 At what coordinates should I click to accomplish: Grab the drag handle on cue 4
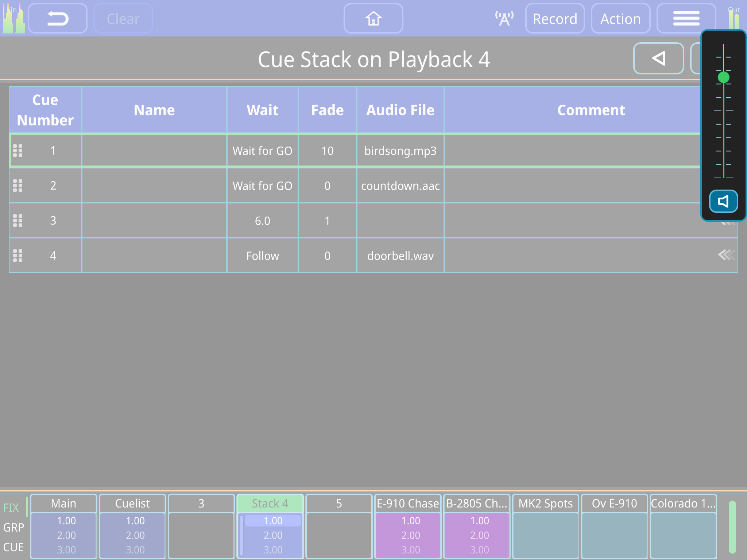pyautogui.click(x=18, y=256)
